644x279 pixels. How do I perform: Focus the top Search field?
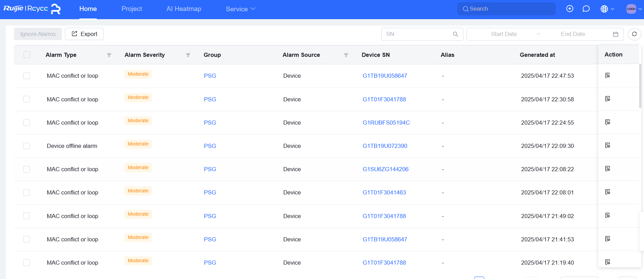pos(506,9)
